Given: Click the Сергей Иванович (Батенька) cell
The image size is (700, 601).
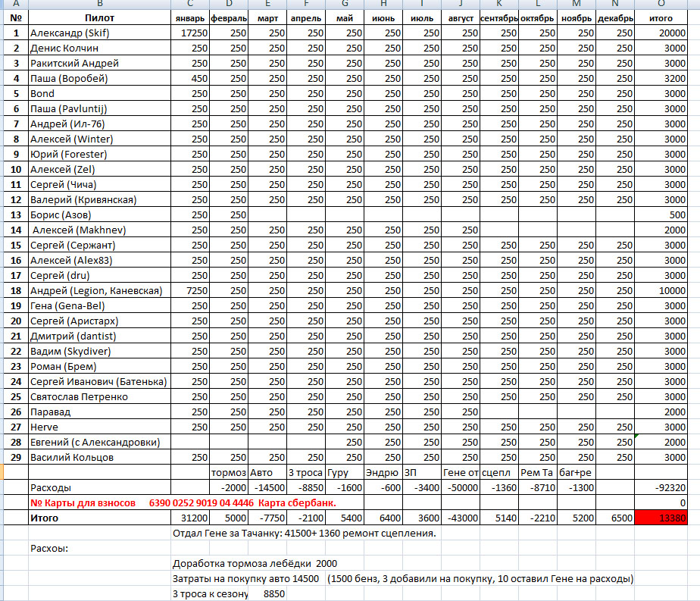Looking at the screenshot, I should click(x=99, y=382).
